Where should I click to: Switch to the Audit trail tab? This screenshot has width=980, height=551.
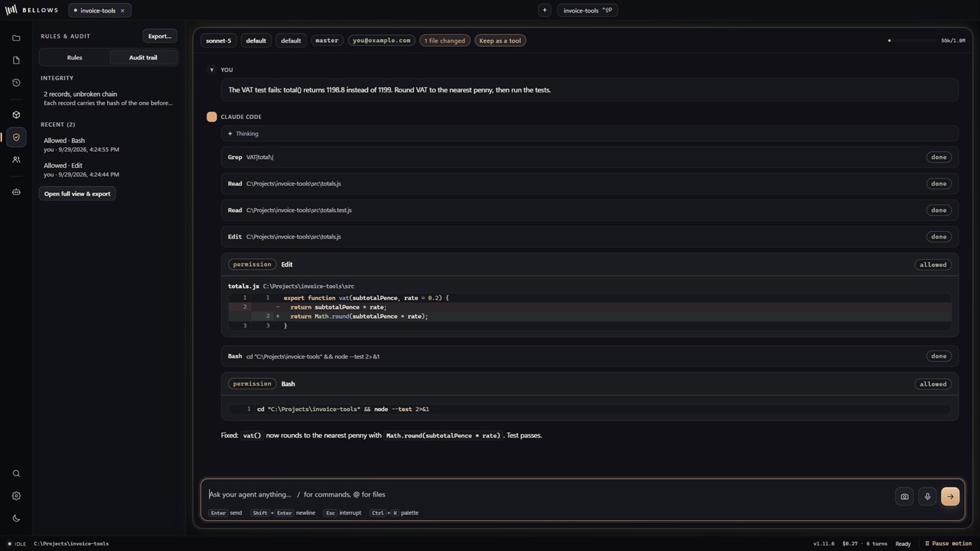point(143,57)
